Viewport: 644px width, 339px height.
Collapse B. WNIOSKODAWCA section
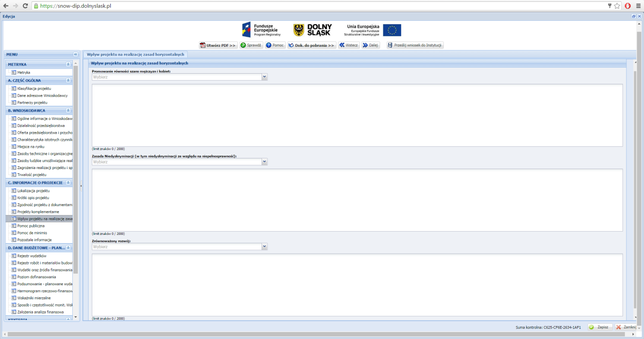(68, 111)
